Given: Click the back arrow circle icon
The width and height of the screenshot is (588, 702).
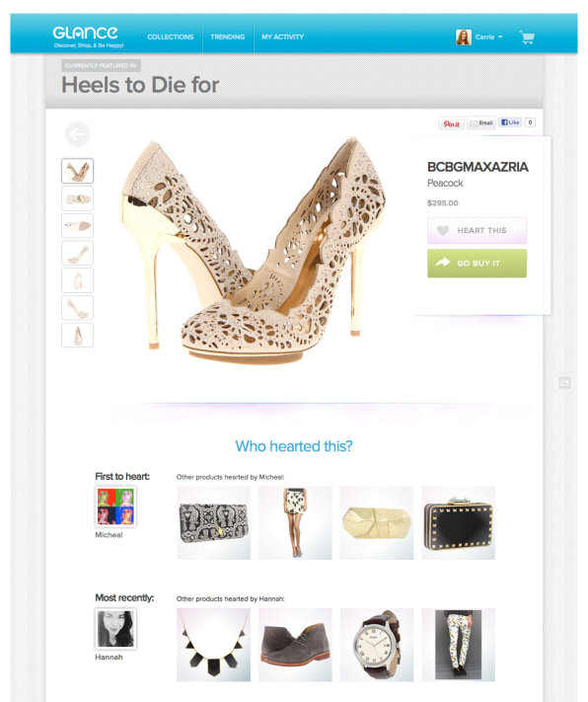Looking at the screenshot, I should click(x=77, y=134).
